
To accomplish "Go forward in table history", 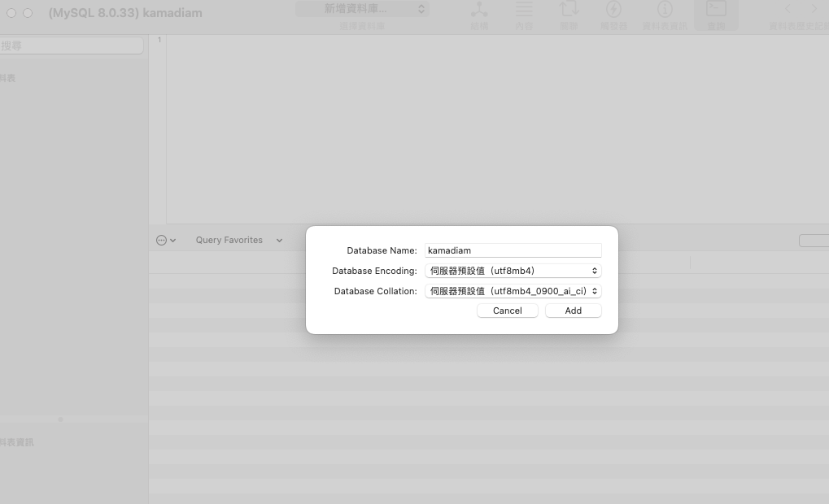I will pos(814,8).
